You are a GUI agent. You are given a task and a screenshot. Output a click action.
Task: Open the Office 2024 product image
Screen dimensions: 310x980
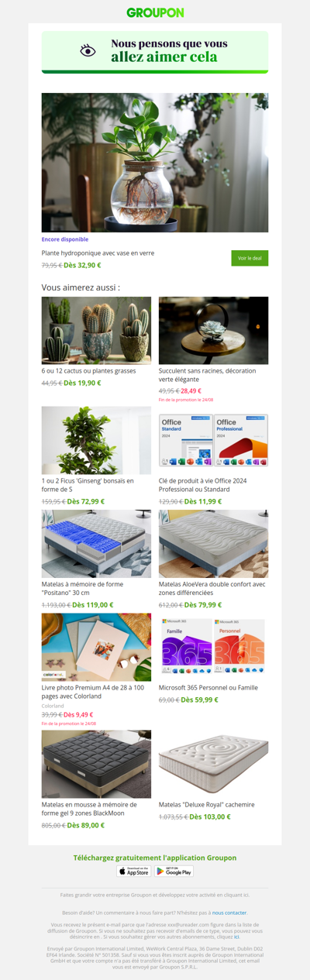[213, 440]
